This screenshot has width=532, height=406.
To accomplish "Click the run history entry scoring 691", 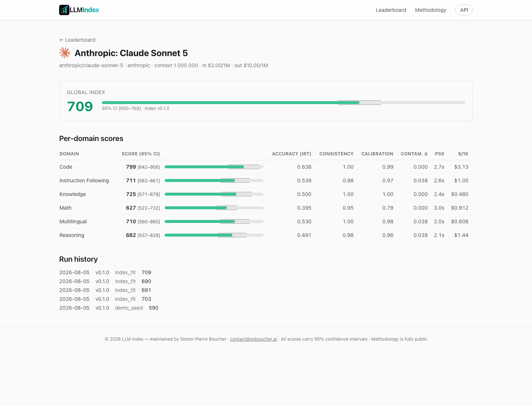I will point(105,290).
